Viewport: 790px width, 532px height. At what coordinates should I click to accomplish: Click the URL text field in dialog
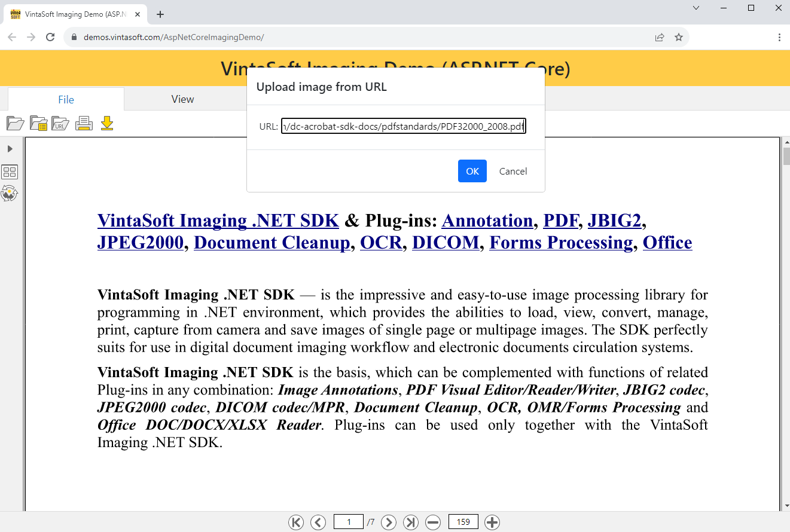pos(404,126)
